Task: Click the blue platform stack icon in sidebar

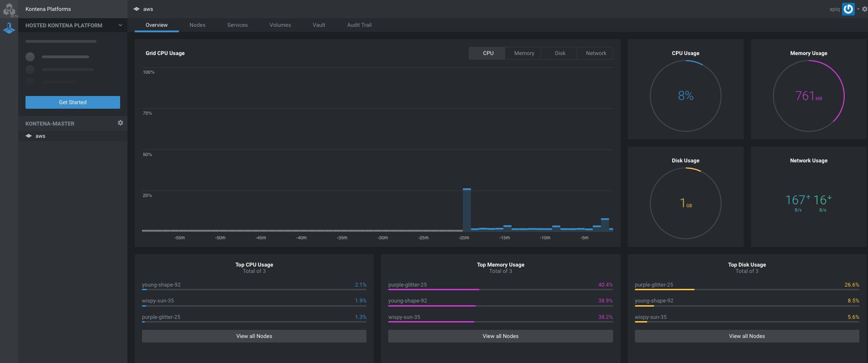Action: 9,29
